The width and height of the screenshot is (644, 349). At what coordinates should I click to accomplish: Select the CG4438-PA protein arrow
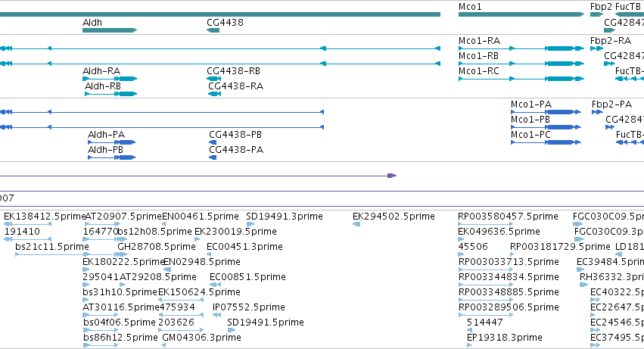click(213, 157)
